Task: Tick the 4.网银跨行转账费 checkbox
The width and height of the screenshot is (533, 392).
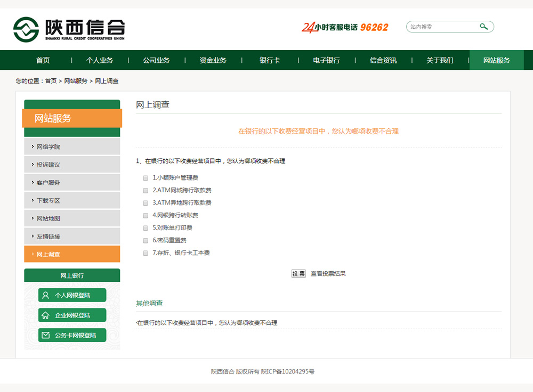Action: click(145, 216)
